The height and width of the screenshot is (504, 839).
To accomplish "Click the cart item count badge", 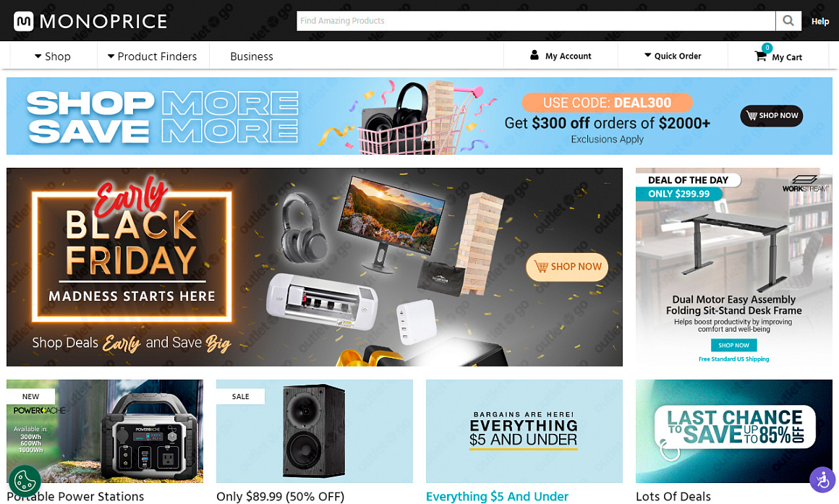I will 767,48.
